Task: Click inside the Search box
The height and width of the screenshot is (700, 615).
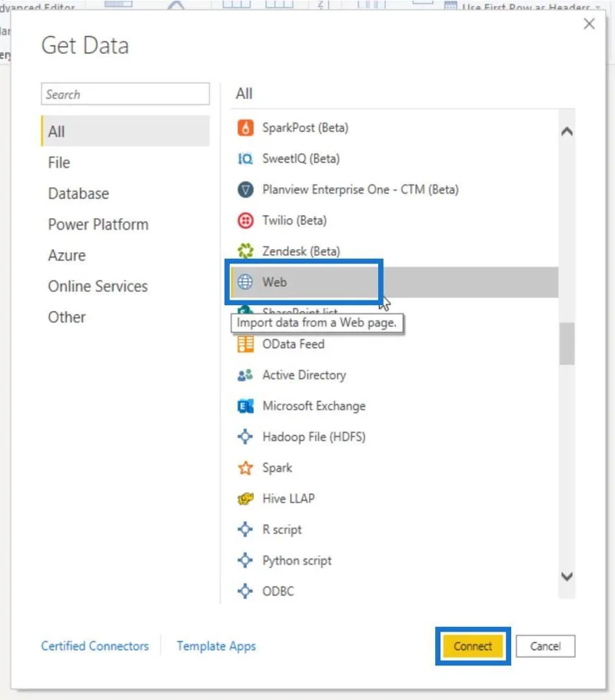Action: [x=125, y=94]
